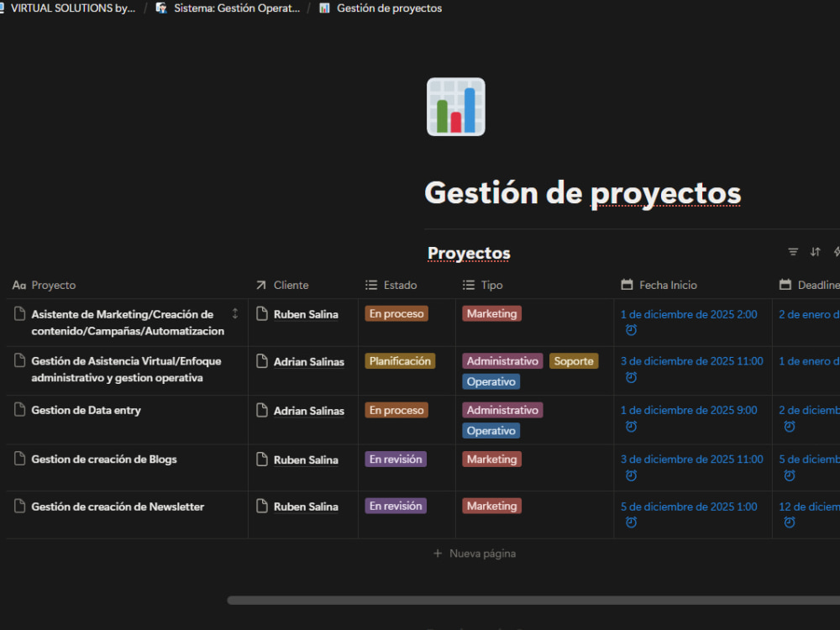
Task: Click the horizontal scrollbar below the table
Action: click(533, 601)
